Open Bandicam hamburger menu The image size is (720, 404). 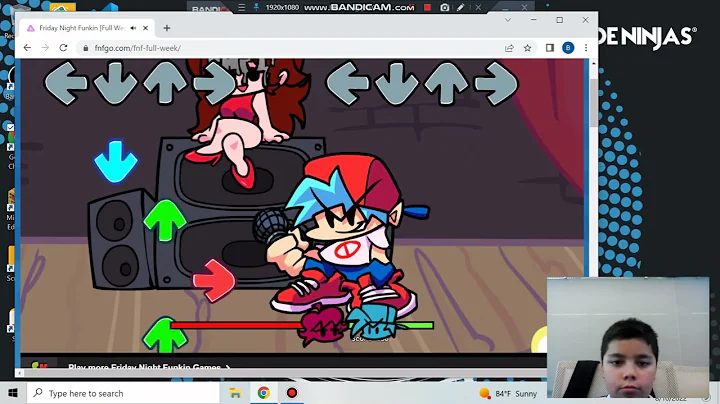pyautogui.click(x=242, y=7)
